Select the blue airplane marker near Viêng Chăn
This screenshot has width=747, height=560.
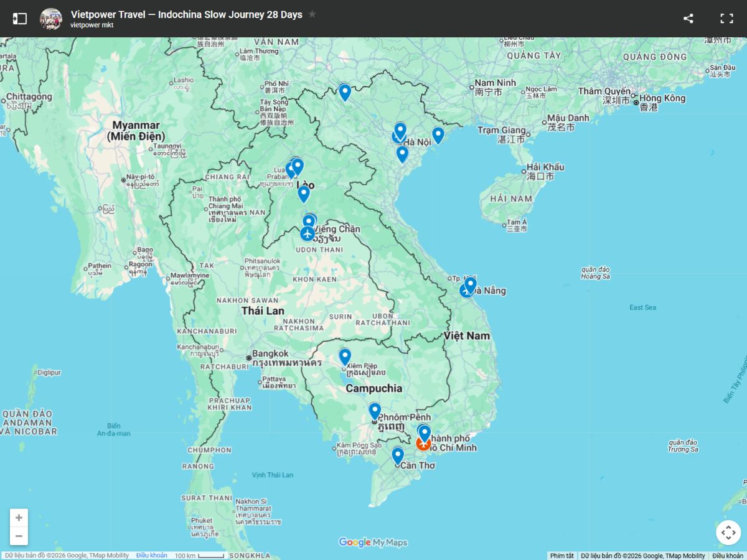coord(307,234)
